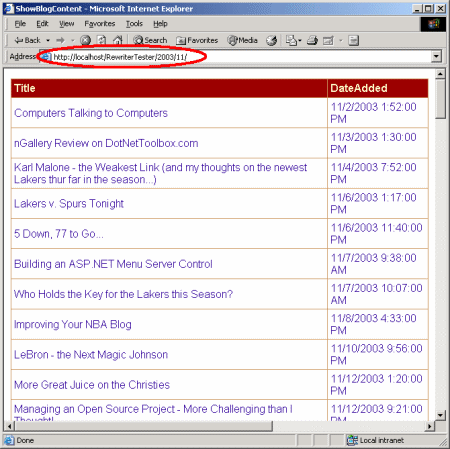The image size is (450, 449).
Task: Open the Search toolbar button
Action: (x=150, y=40)
